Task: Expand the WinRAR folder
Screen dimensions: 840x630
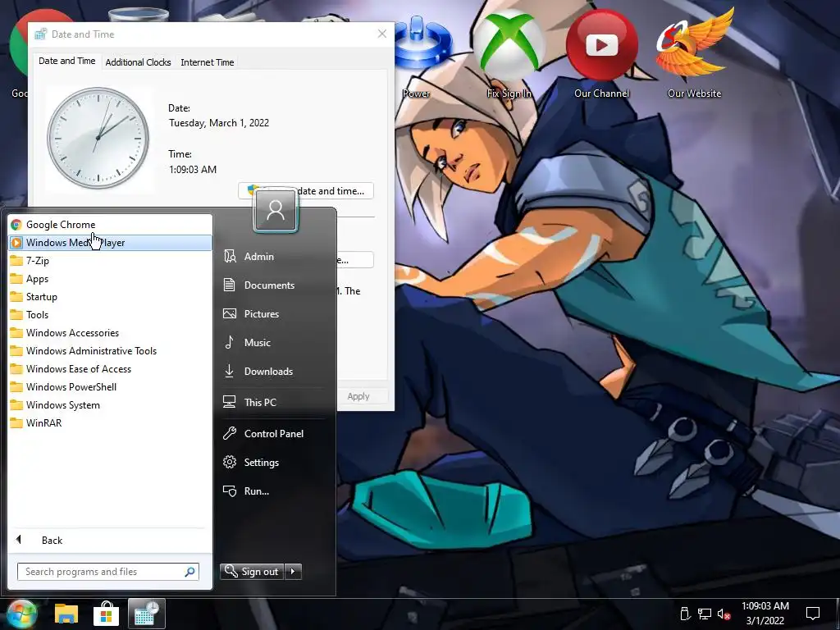Action: click(110, 423)
